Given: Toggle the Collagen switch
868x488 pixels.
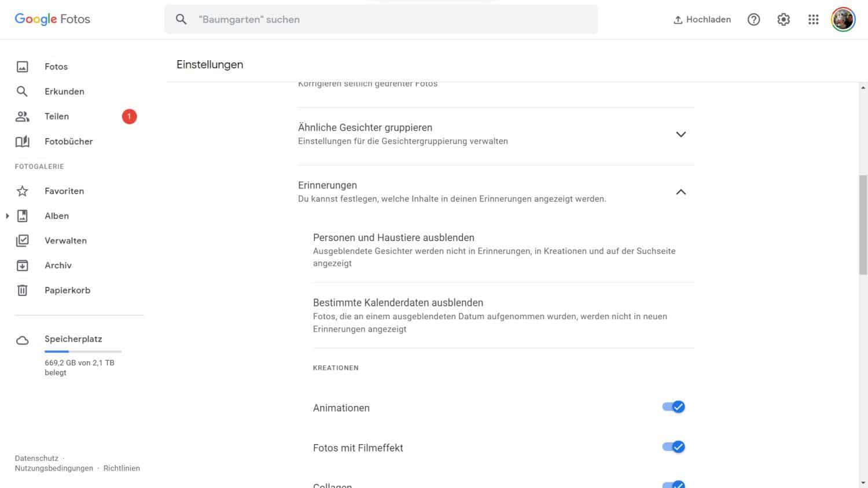Looking at the screenshot, I should [674, 485].
